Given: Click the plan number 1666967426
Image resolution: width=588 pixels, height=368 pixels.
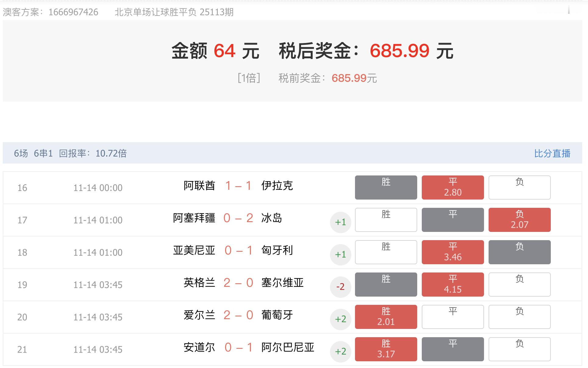Looking at the screenshot, I should [73, 12].
